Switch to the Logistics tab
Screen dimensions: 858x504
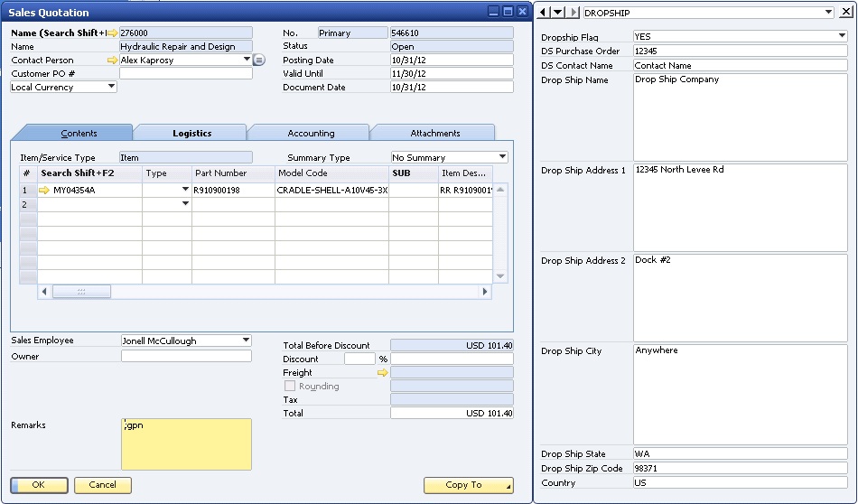tap(191, 134)
